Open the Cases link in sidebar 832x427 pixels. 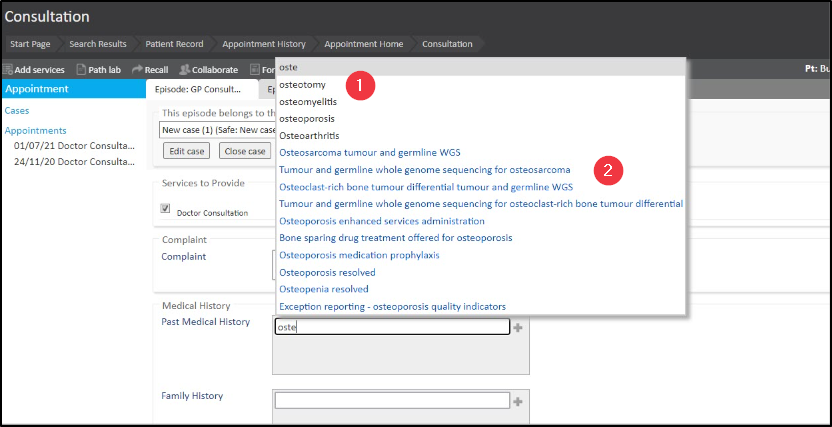pyautogui.click(x=17, y=110)
